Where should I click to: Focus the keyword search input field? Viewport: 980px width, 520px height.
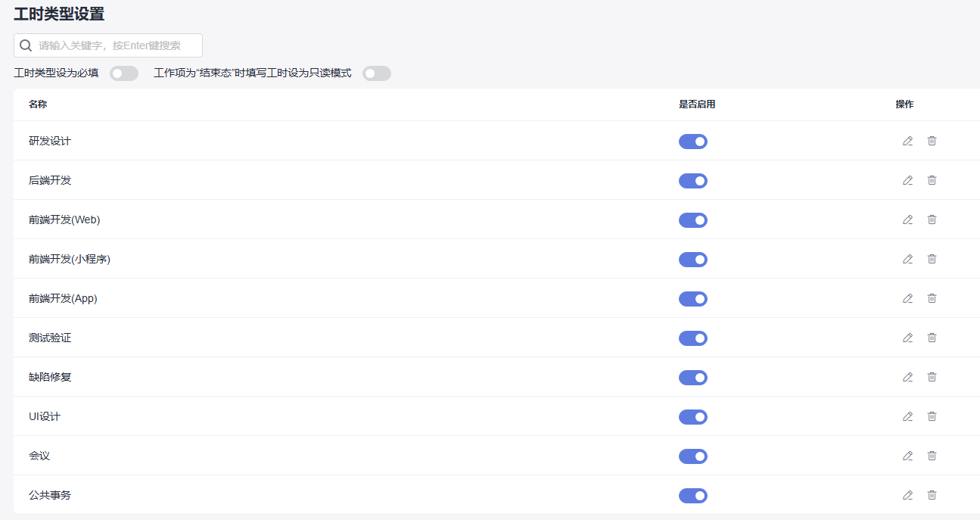click(x=117, y=45)
